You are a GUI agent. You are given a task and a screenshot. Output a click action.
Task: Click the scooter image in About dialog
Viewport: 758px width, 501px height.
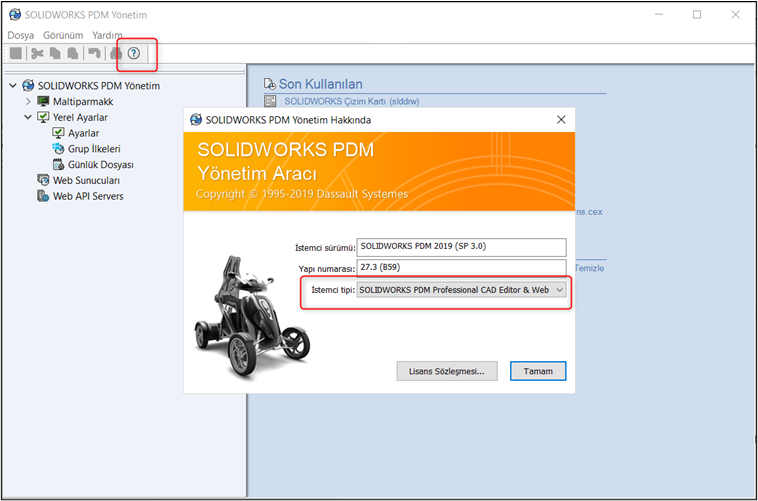(251, 317)
